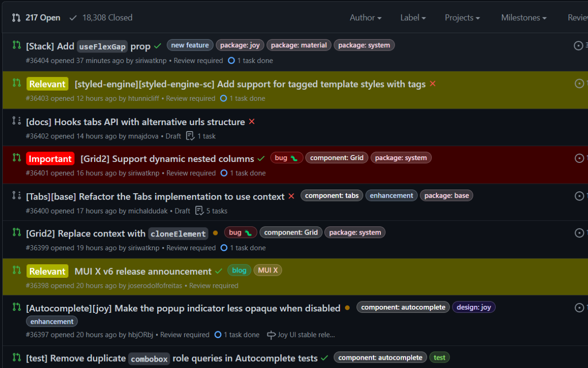588x368 pixels.
Task: Open author joserodolfofreitas profile link
Action: pos(155,286)
